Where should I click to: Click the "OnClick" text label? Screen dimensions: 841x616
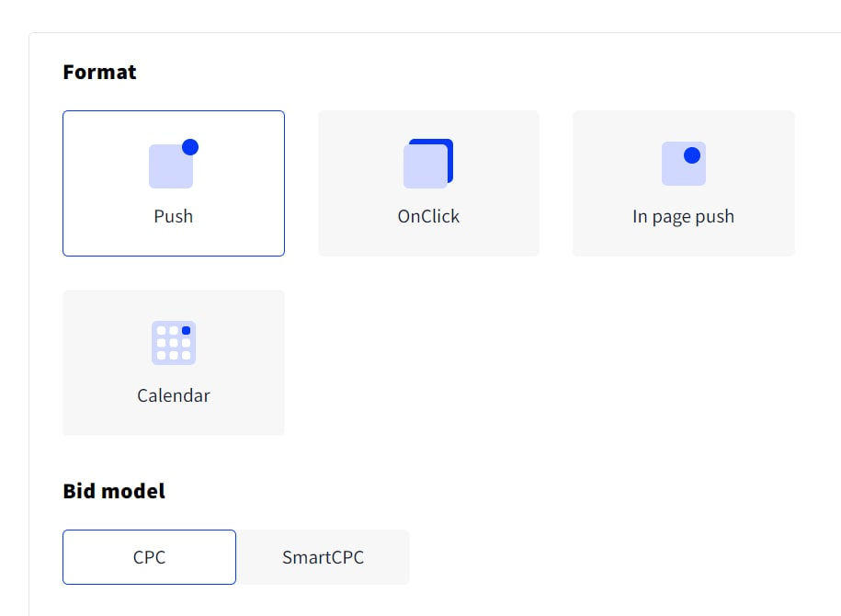click(x=428, y=217)
